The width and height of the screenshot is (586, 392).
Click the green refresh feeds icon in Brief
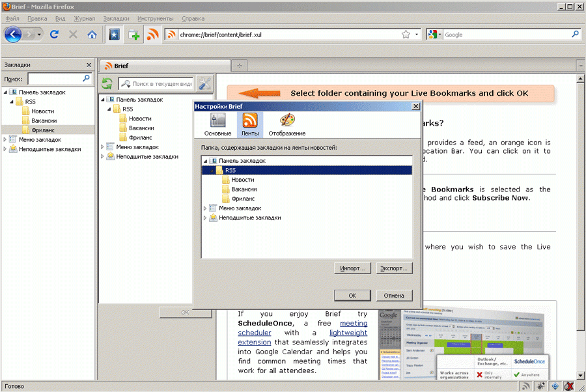coord(107,83)
